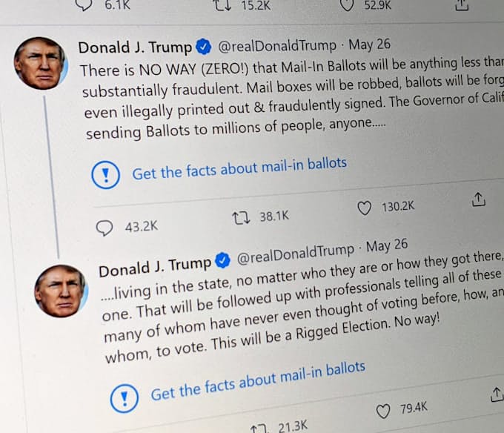Click share icon beside 52.9K likes
The width and height of the screenshot is (504, 433).
click(x=462, y=5)
